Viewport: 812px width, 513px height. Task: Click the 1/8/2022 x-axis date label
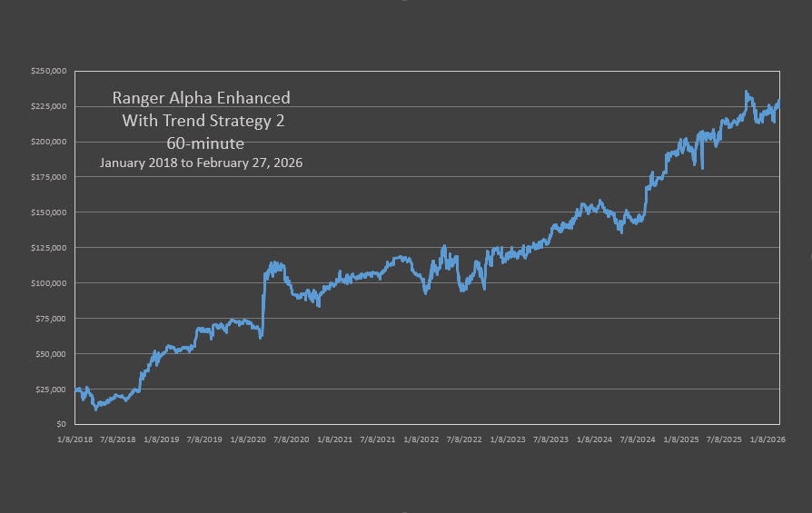[x=421, y=439]
